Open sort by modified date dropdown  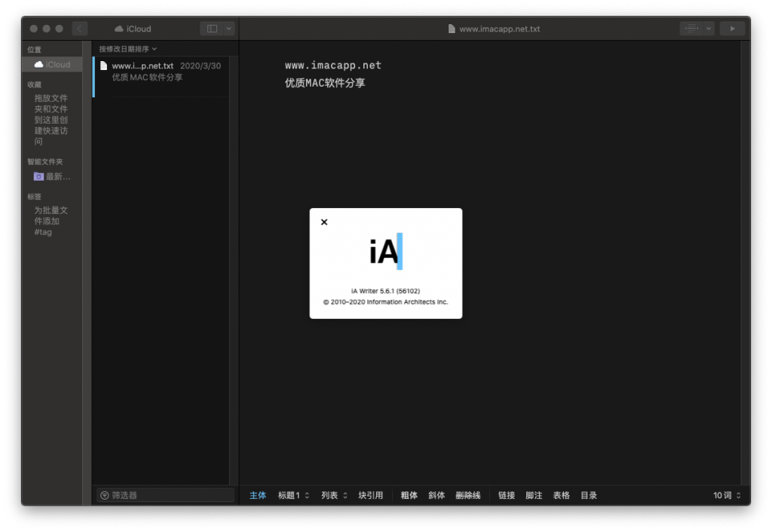point(128,49)
